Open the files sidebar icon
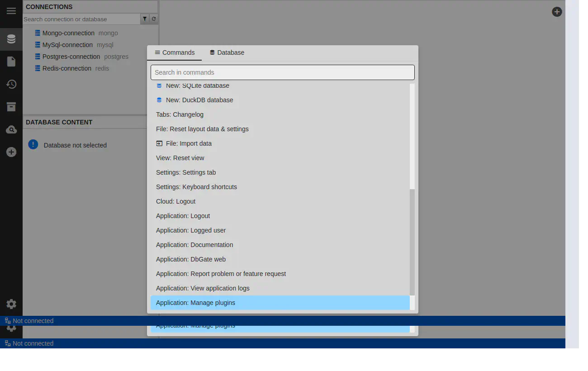This screenshot has width=588, height=371. [x=11, y=62]
